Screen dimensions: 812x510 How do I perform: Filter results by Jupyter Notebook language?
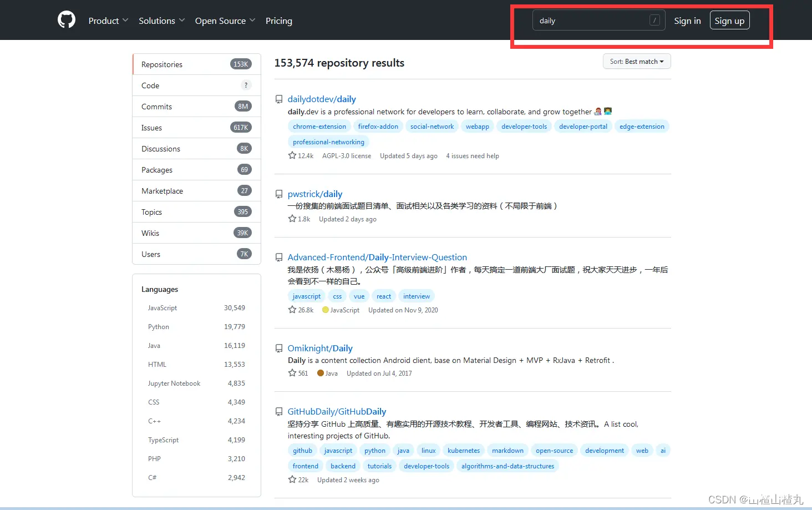coord(196,383)
